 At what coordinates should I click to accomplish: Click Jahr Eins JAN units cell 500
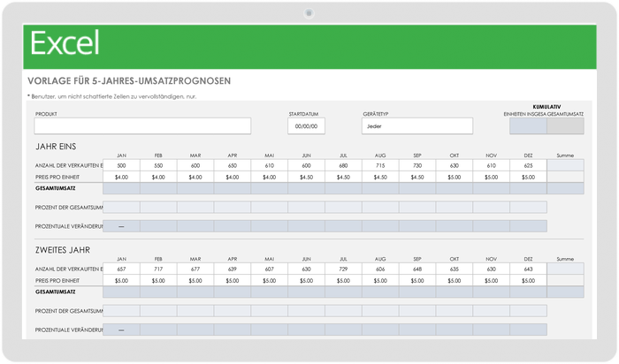coord(121,165)
